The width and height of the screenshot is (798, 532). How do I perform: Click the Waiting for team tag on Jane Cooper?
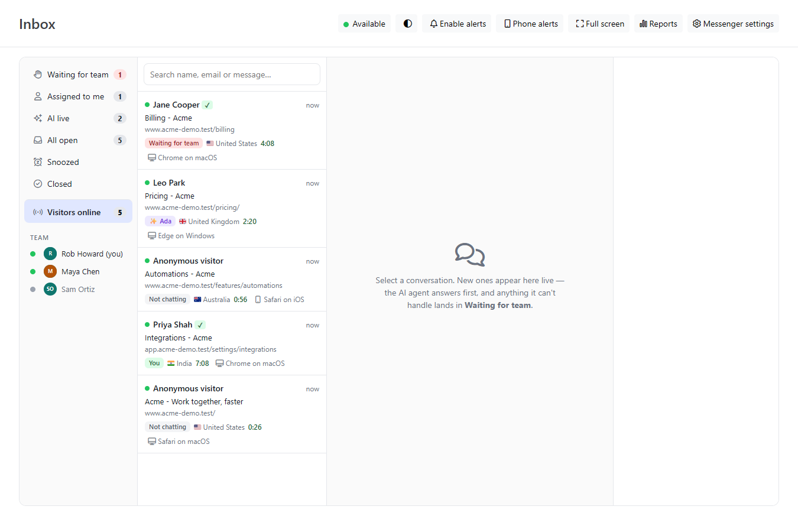[174, 143]
